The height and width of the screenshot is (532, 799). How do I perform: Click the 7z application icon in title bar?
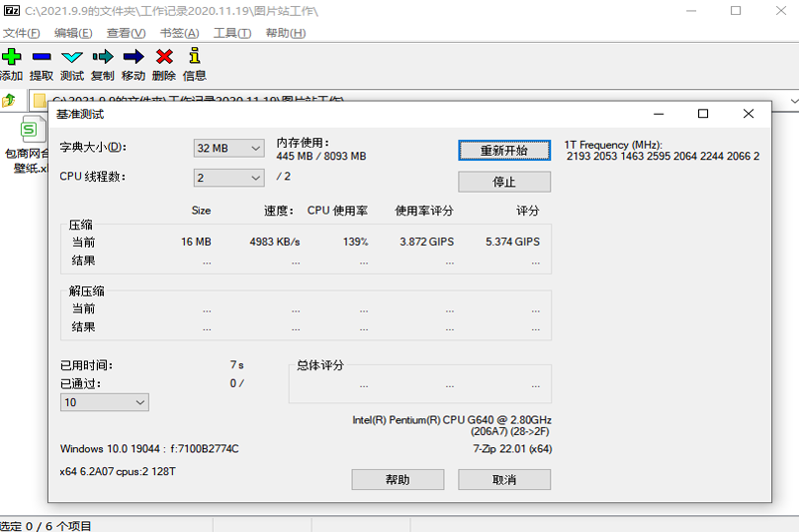click(11, 10)
